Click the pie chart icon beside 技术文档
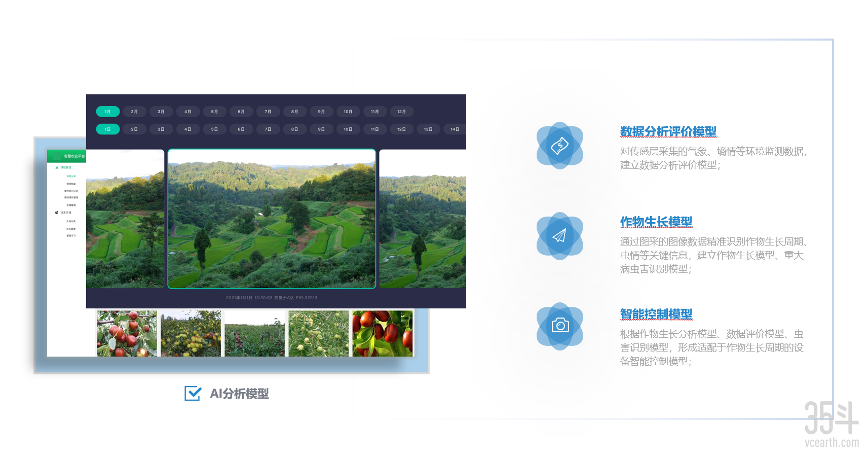868x455 pixels. point(57,213)
